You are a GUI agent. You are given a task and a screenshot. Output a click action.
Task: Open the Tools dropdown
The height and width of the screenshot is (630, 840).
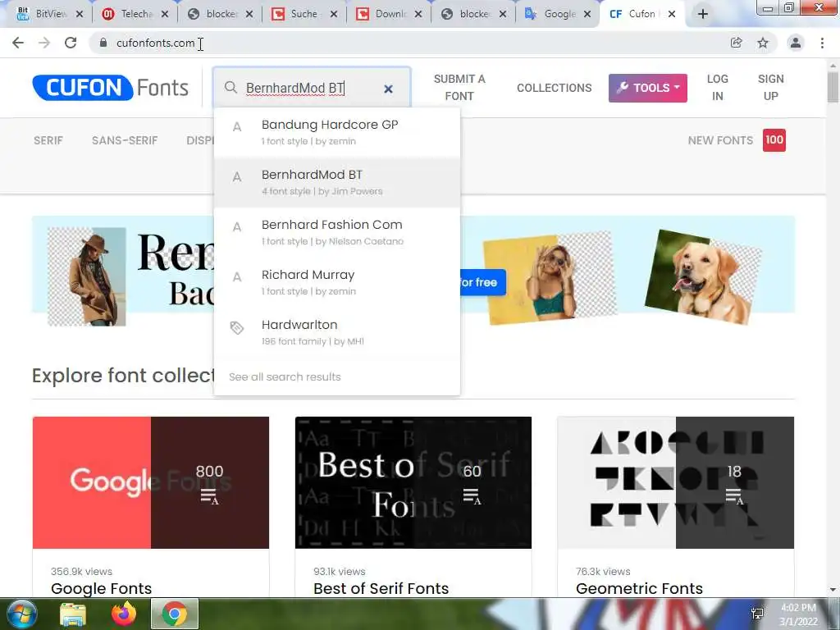coord(648,88)
